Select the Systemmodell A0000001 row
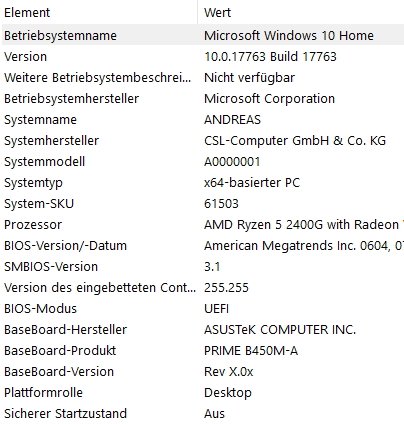The image size is (404, 424). (203, 161)
